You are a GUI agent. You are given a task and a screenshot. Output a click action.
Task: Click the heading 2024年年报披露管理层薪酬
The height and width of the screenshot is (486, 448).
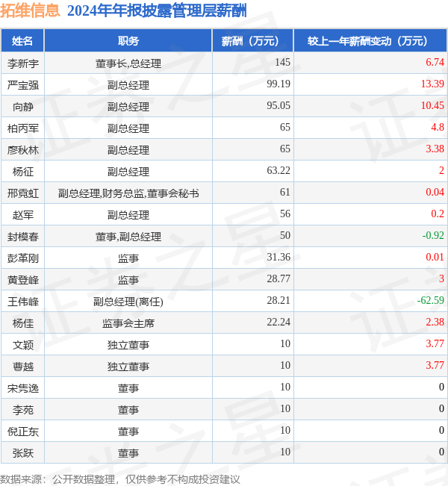coord(157,11)
